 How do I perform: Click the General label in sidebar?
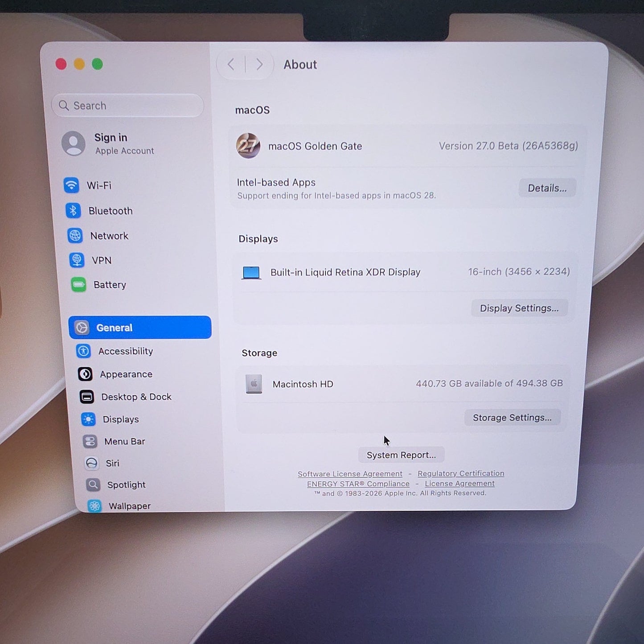(115, 328)
